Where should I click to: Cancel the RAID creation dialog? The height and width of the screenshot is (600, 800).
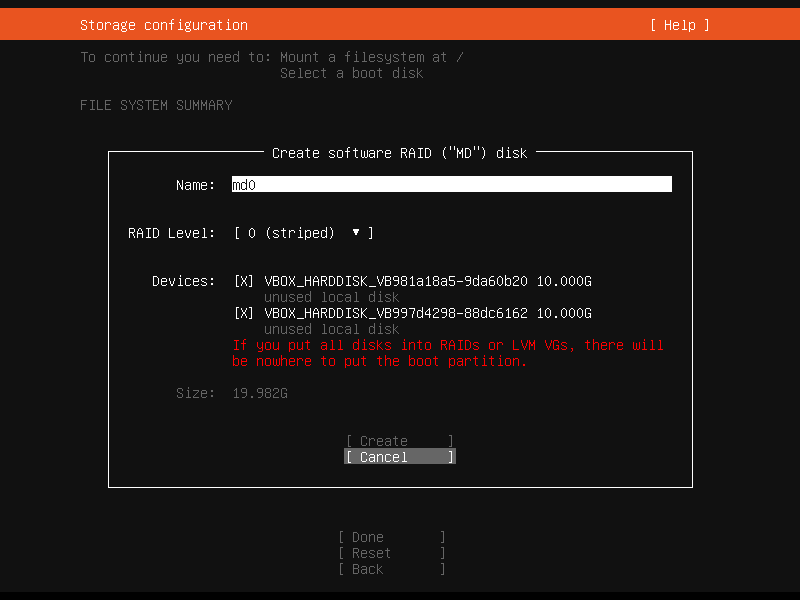tap(399, 457)
